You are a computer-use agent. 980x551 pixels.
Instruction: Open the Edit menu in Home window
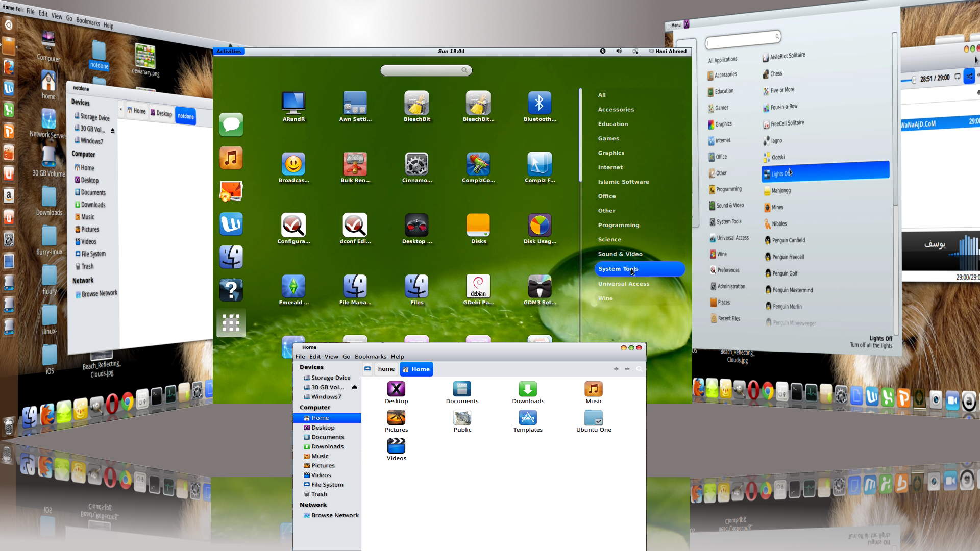click(315, 357)
